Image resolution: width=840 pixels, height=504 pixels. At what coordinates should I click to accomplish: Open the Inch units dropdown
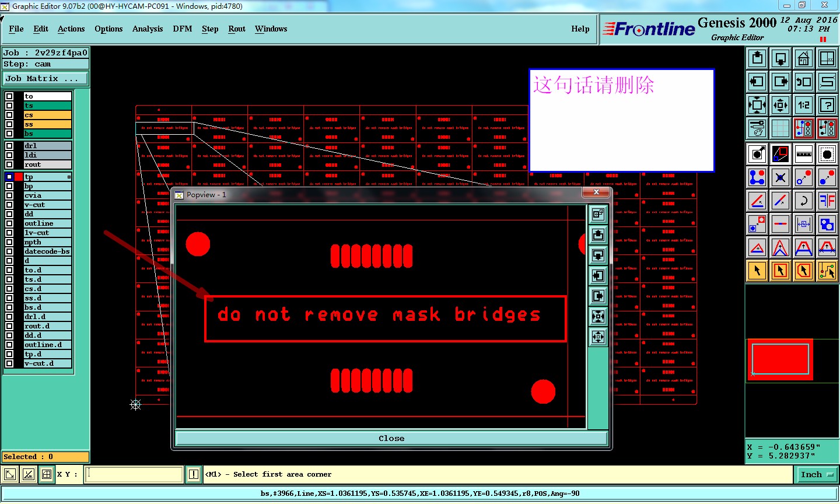817,475
